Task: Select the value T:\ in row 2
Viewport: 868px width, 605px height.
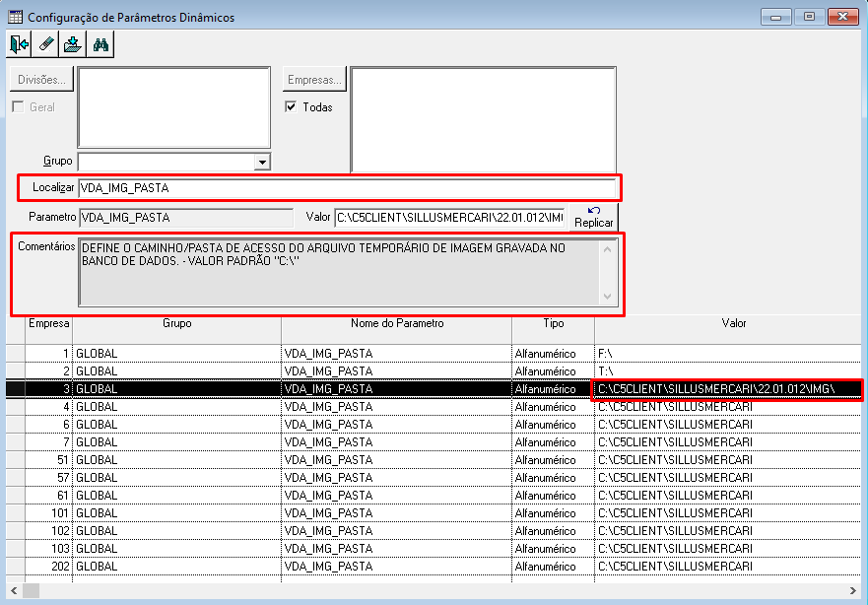Action: point(728,370)
